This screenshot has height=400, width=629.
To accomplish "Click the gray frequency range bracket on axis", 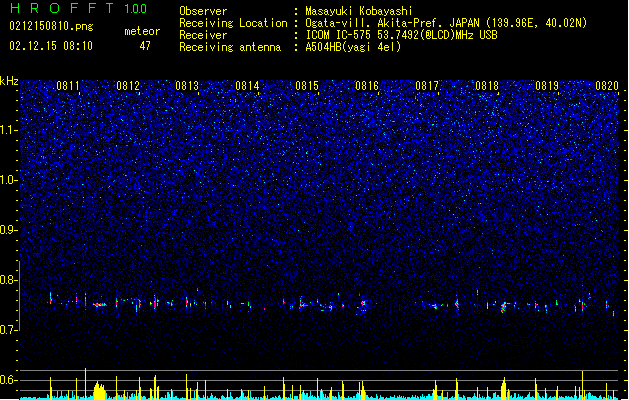I will (x=19, y=296).
